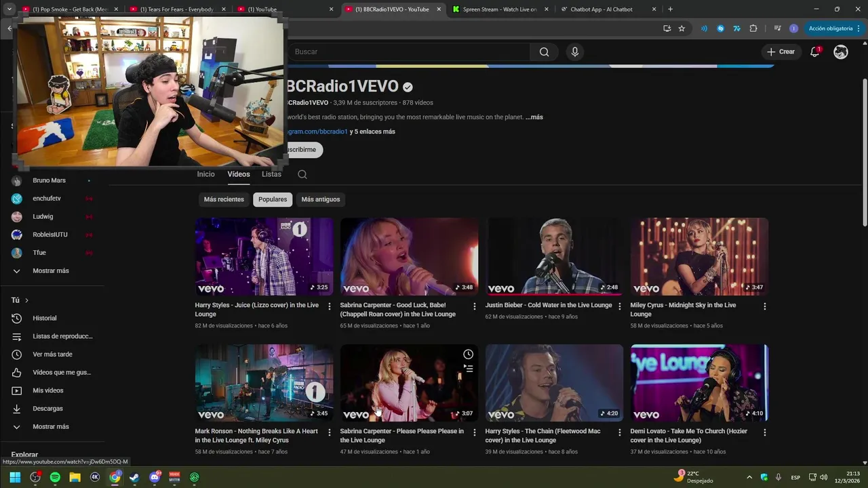This screenshot has width=868, height=488.
Task: Open options for Harry Styles The Chain video
Action: click(x=620, y=432)
